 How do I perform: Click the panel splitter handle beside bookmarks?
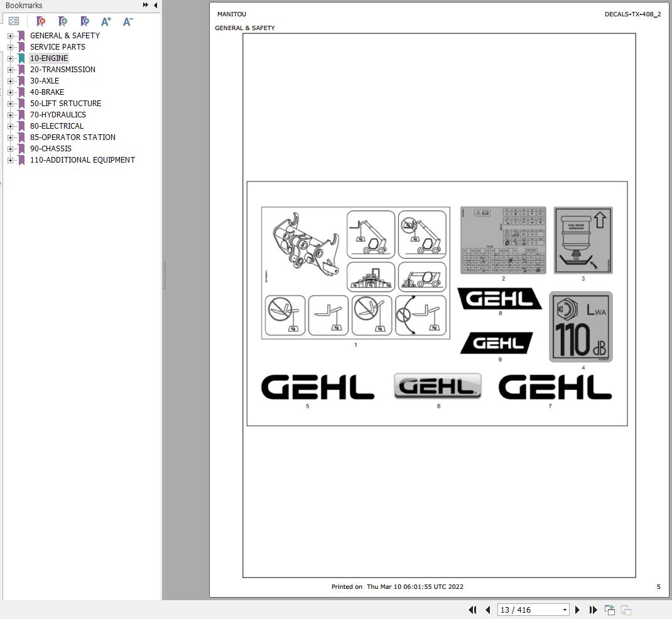(165, 276)
